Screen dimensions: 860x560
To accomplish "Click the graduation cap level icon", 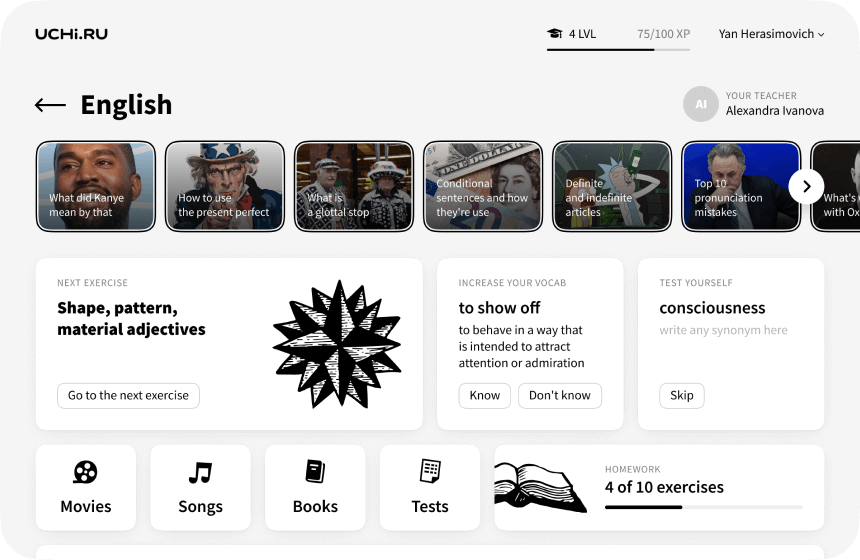I will point(555,33).
